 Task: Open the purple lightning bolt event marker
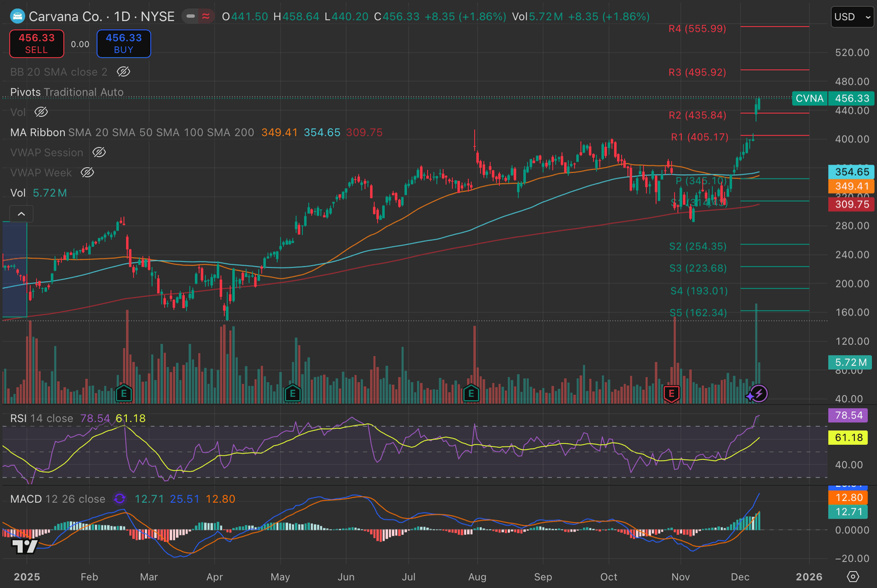pyautogui.click(x=758, y=393)
